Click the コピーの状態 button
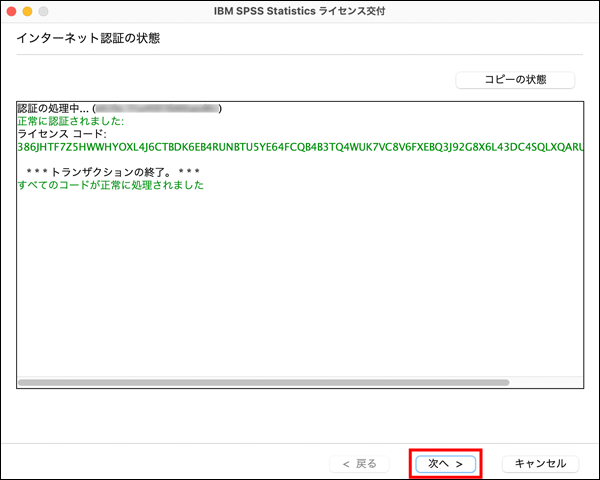The width and height of the screenshot is (600, 480). (515, 80)
